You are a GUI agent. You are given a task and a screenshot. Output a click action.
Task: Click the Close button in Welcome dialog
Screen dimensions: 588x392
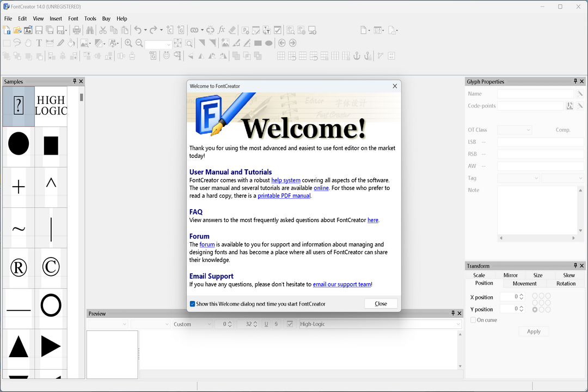pyautogui.click(x=381, y=304)
